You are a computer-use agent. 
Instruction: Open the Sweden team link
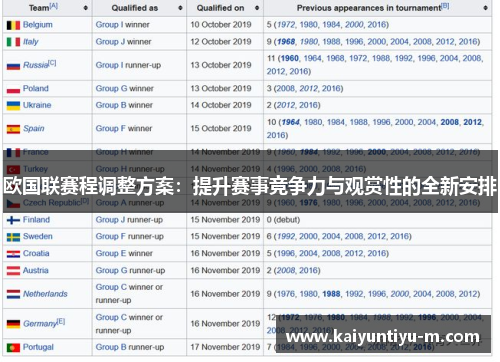click(38, 236)
